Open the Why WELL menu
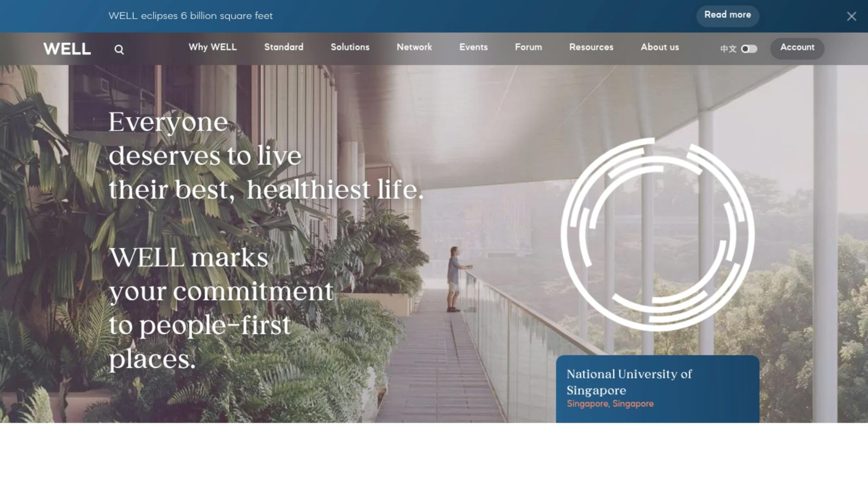868x488 pixels. click(213, 47)
